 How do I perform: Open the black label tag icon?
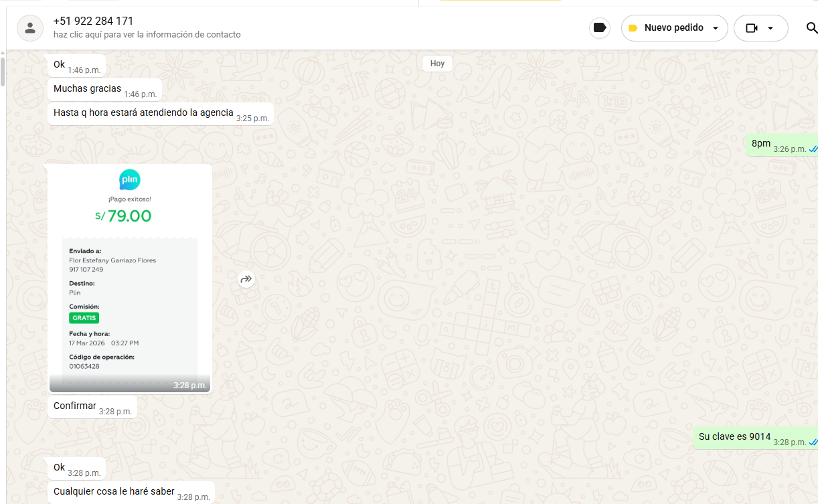[x=600, y=28]
